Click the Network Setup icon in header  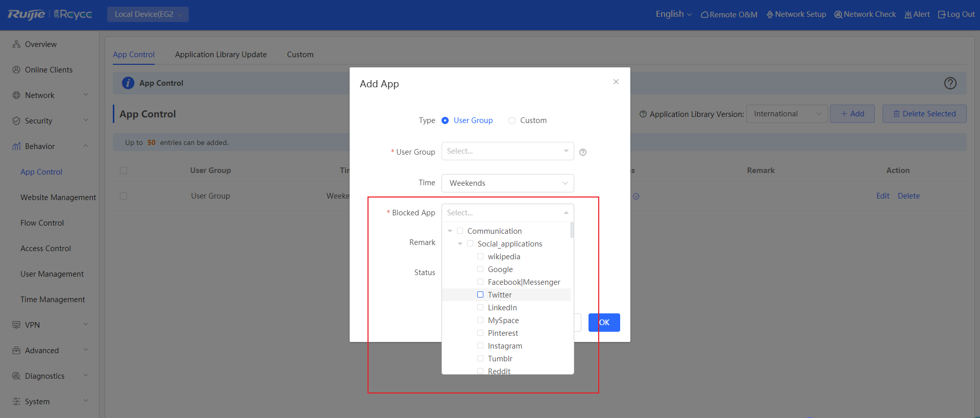coord(770,14)
